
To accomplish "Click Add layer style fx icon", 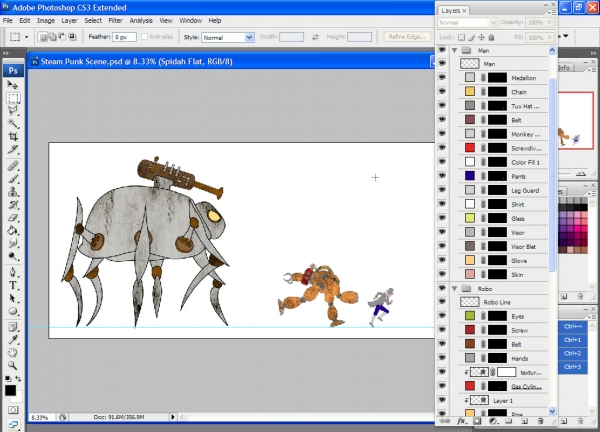I will (461, 421).
